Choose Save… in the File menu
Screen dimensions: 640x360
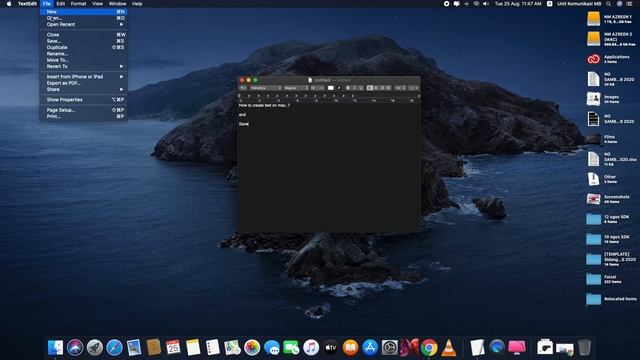click(x=84, y=41)
